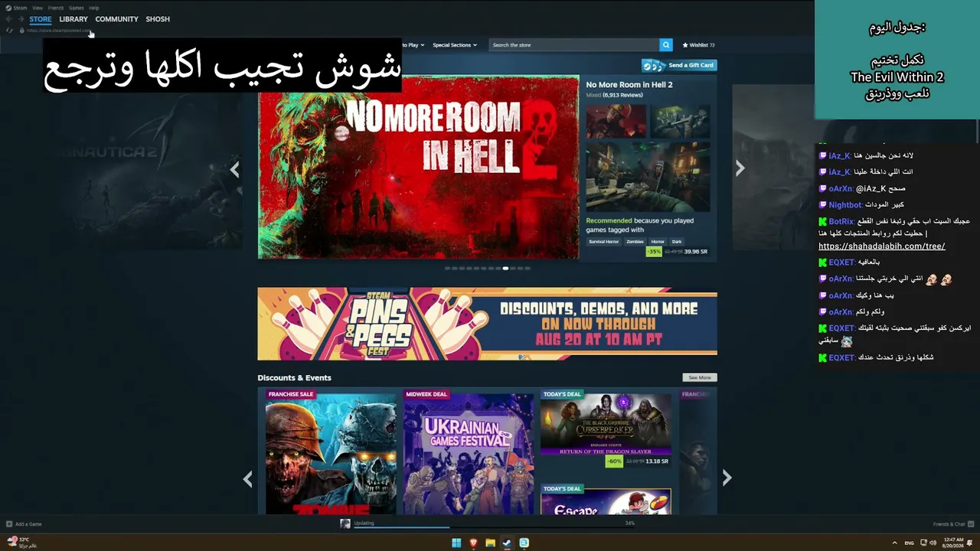Image resolution: width=980 pixels, height=551 pixels.
Task: Click the Steam store search magnifier button
Action: coord(666,45)
